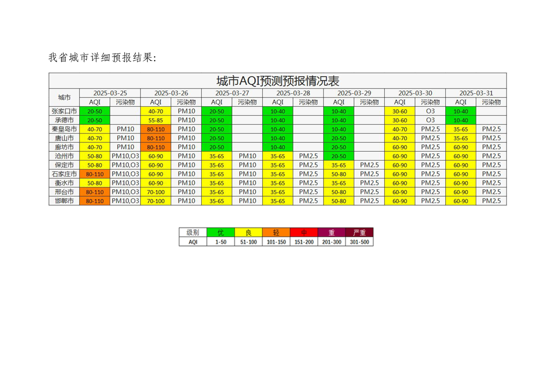Select the 石家庄市 row label
This screenshot has height=392, width=555.
click(x=64, y=174)
